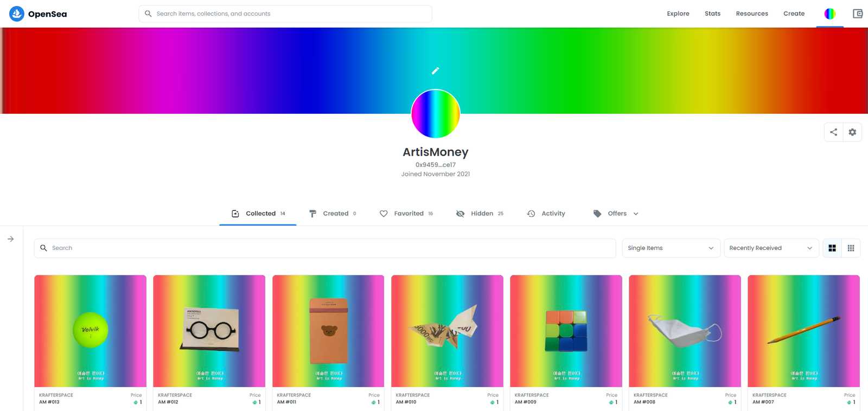Click the Explore nav link
Screen dimensions: 868x411
point(678,14)
